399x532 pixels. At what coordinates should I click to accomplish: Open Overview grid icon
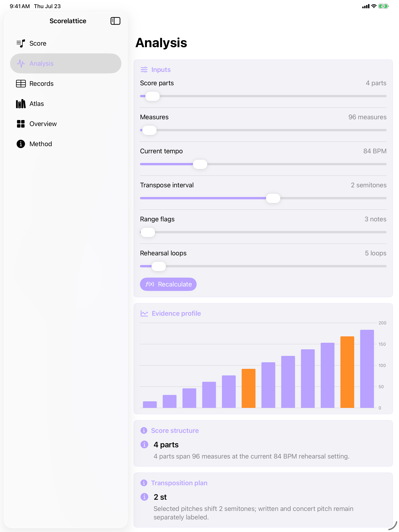click(21, 124)
